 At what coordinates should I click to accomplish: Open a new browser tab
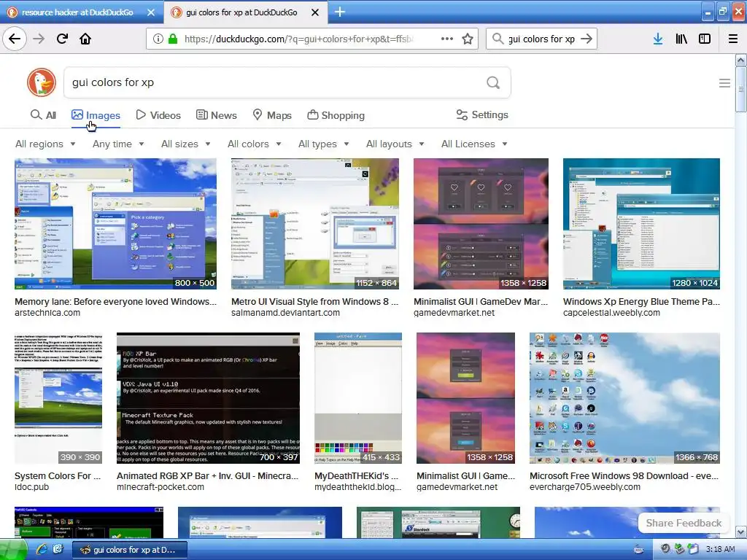(340, 12)
